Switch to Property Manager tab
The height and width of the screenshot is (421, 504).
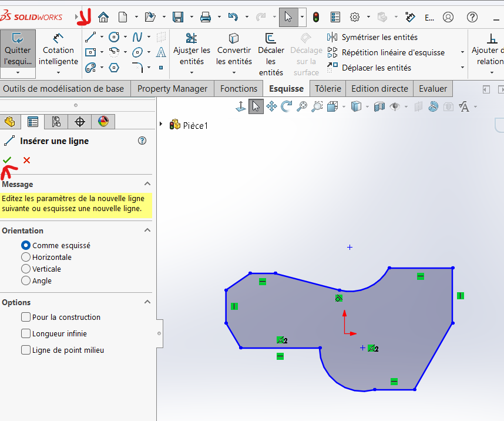[172, 89]
